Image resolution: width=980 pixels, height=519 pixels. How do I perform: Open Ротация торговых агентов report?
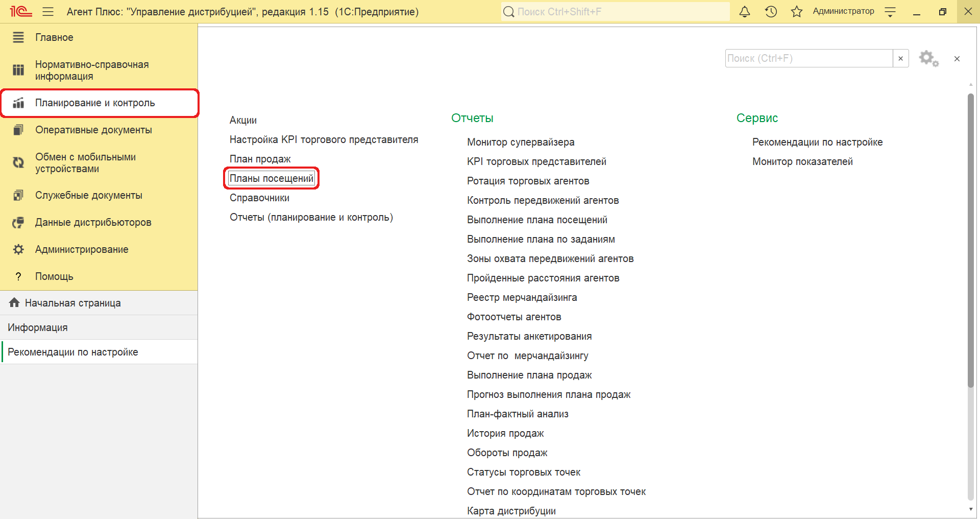tap(528, 181)
